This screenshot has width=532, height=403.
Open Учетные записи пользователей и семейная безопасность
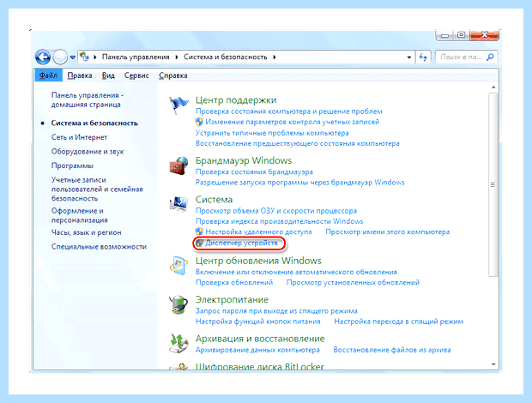pyautogui.click(x=97, y=189)
